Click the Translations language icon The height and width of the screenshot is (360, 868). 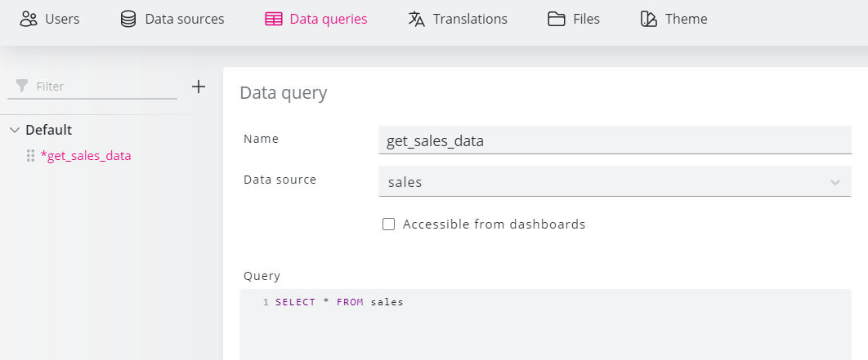tap(417, 19)
